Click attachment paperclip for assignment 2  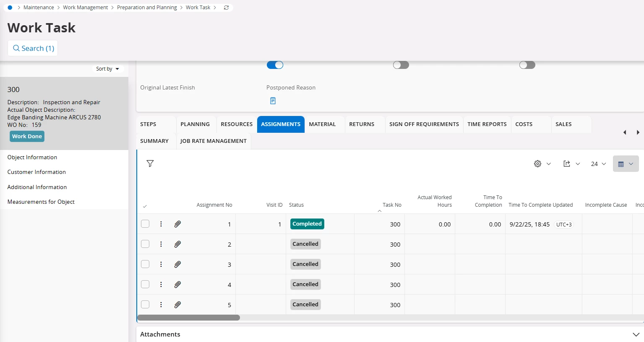click(x=177, y=244)
